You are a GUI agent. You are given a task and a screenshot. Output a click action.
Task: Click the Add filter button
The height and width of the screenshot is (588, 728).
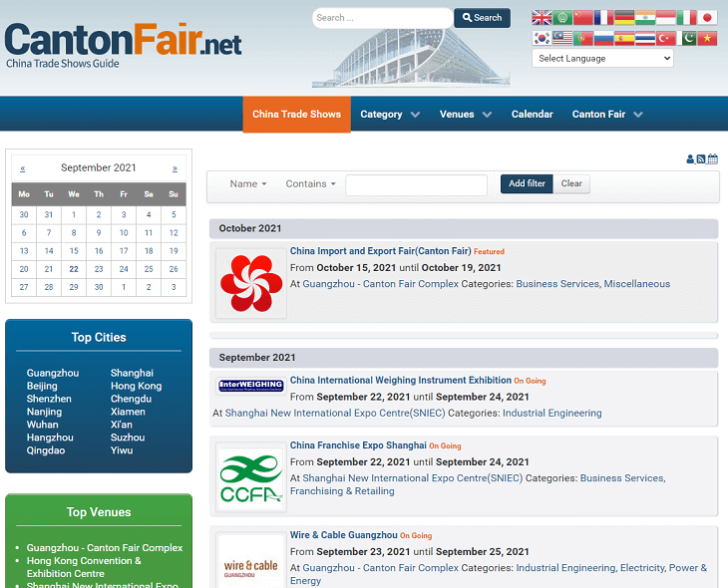[x=527, y=183]
